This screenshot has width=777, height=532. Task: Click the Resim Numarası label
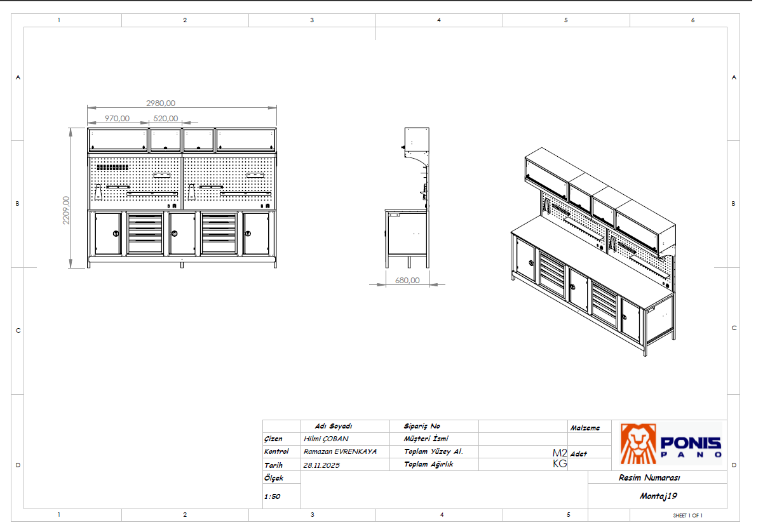(649, 478)
